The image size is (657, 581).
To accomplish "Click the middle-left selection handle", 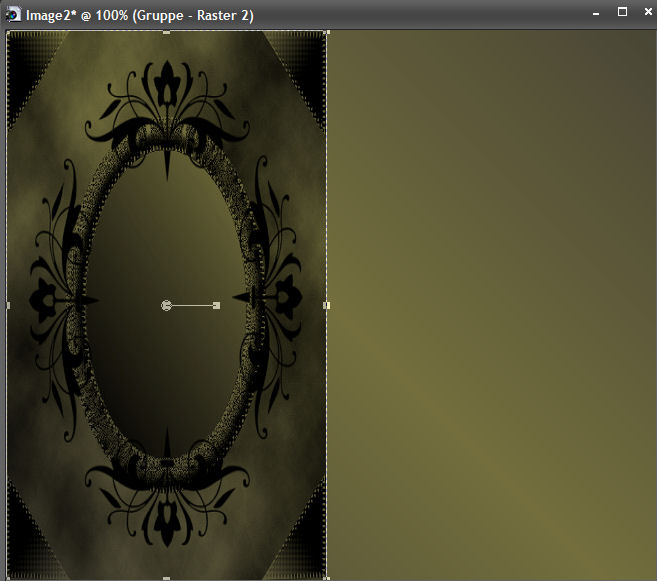I will pyautogui.click(x=8, y=305).
